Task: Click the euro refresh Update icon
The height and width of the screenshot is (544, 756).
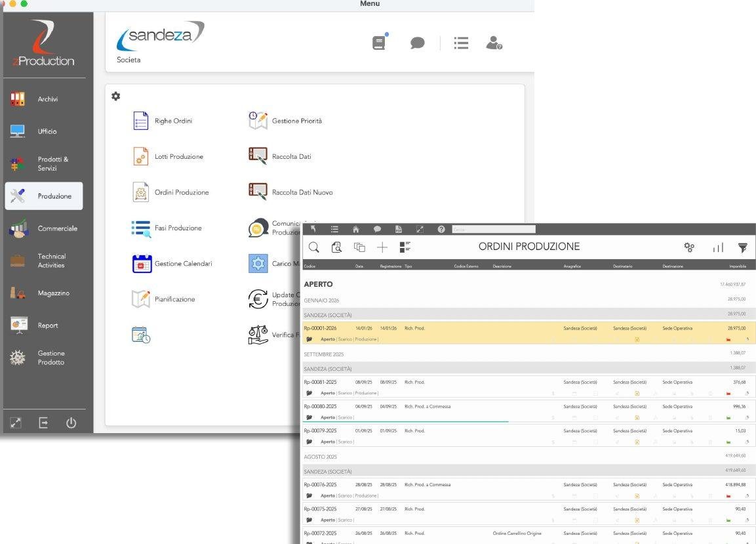Action: coord(258,299)
